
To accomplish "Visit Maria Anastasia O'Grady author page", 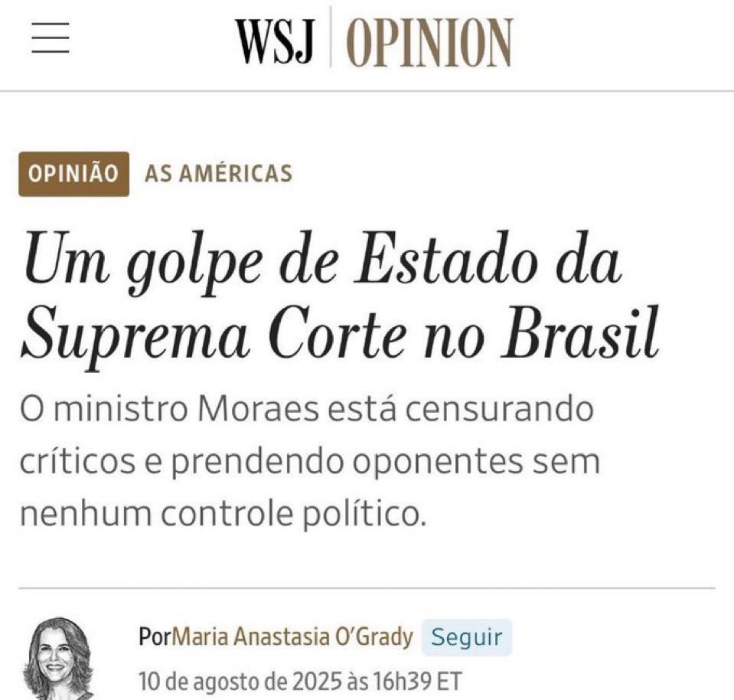I will click(292, 636).
